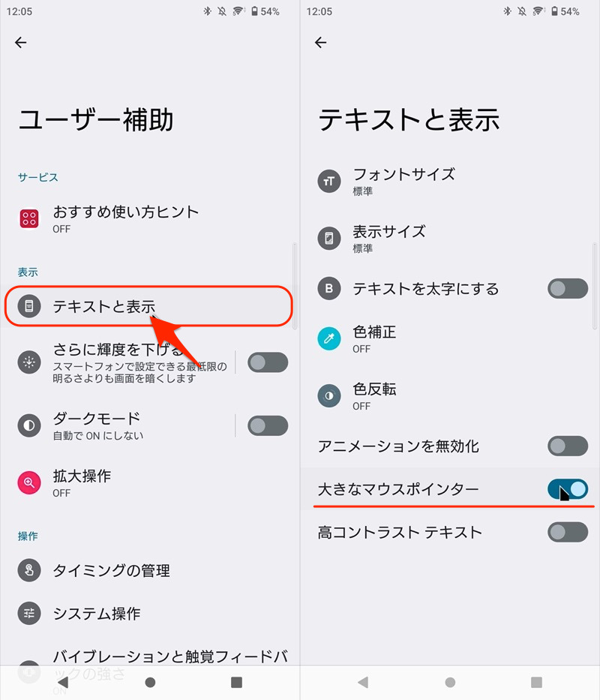Open おすすめ使い方ヒント via its red icon
The width and height of the screenshot is (600, 700).
(x=29, y=218)
